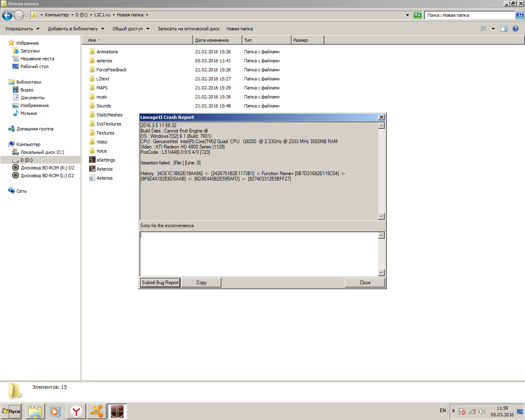Select Избранное in the navigation pane
Viewport: 525px width, 420px height.
(27, 43)
